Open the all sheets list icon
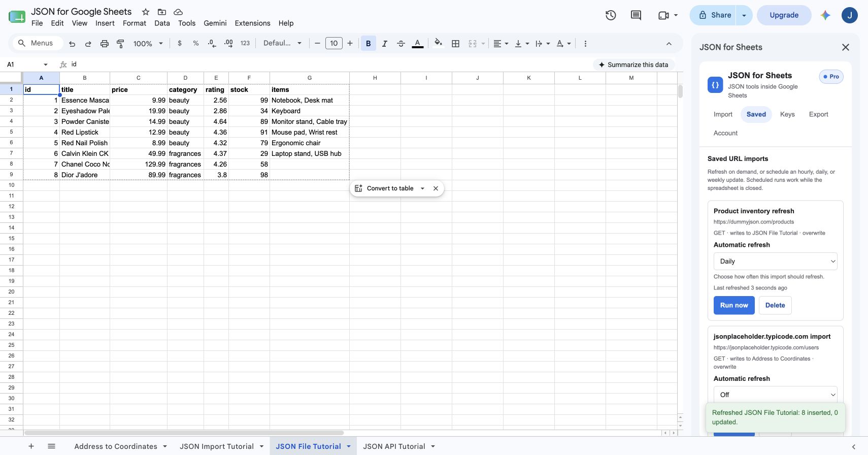 (x=51, y=446)
